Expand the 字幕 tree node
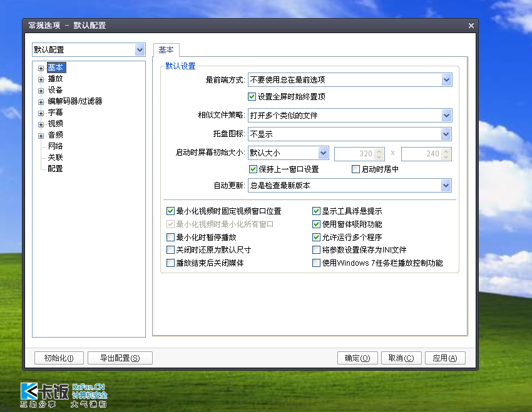532x412 pixels. 41,114
